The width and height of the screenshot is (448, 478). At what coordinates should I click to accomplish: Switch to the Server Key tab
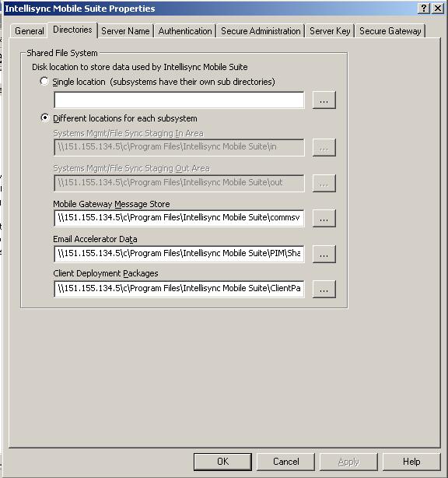click(330, 31)
